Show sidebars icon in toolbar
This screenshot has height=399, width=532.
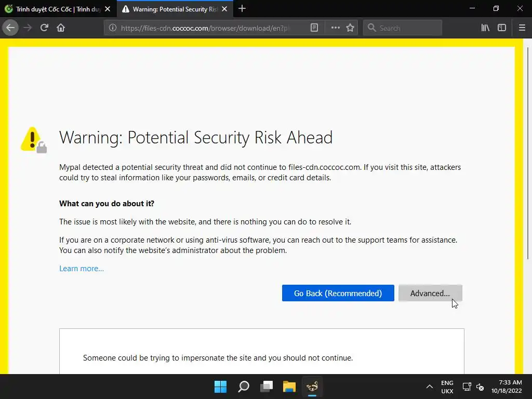502,28
